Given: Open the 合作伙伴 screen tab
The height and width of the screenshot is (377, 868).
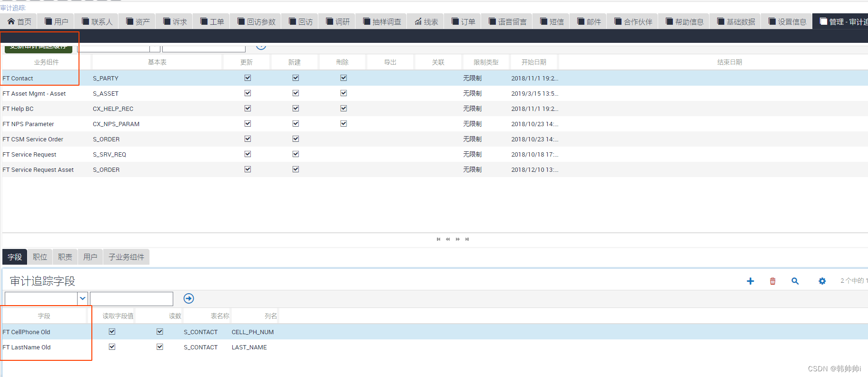Looking at the screenshot, I should (x=633, y=21).
